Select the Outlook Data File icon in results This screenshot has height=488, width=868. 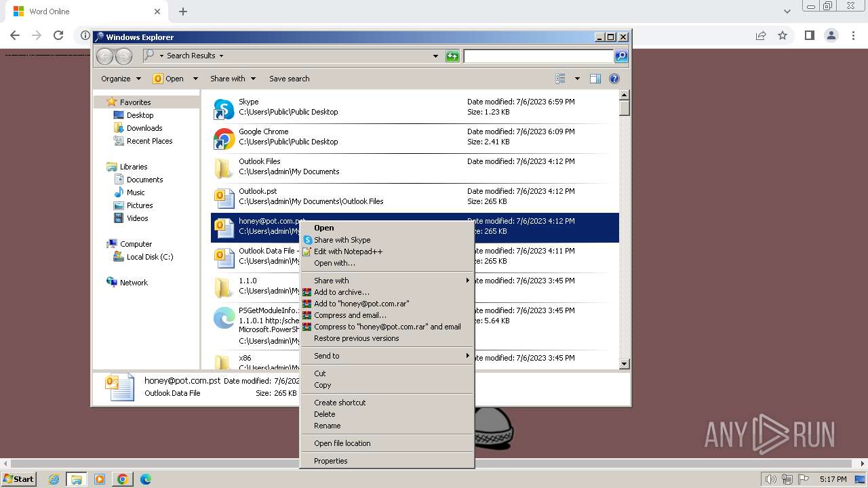coord(224,258)
